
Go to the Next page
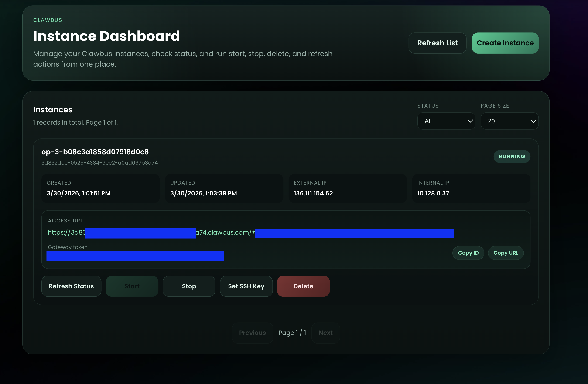click(325, 333)
